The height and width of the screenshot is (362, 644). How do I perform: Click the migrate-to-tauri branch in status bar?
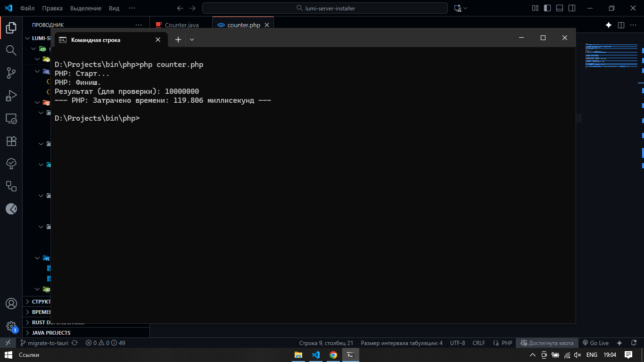tap(44, 343)
